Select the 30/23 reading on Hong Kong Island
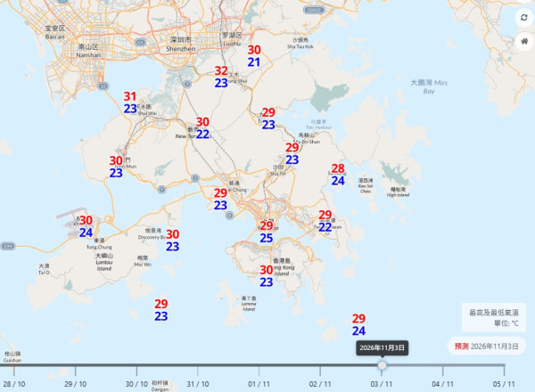535x392 pixels. (x=266, y=276)
